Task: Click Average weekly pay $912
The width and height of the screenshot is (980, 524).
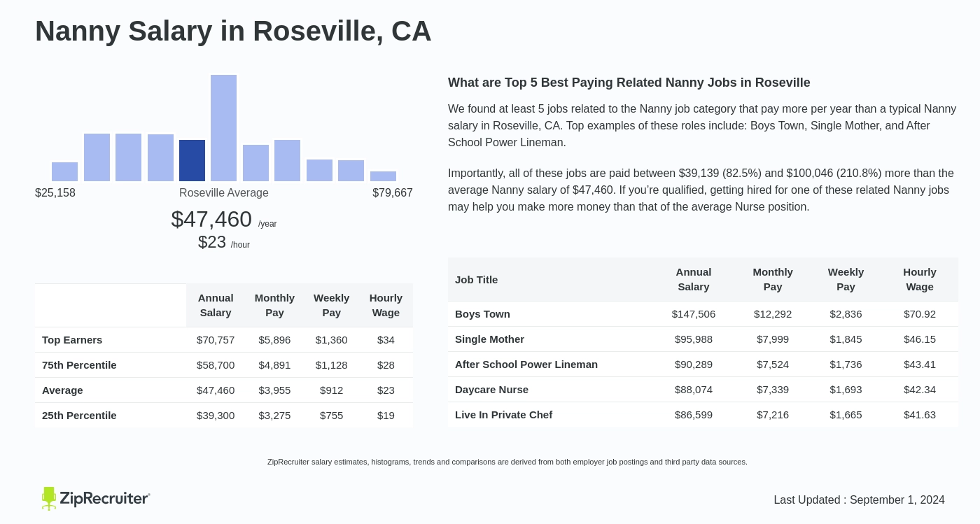Action: [331, 390]
